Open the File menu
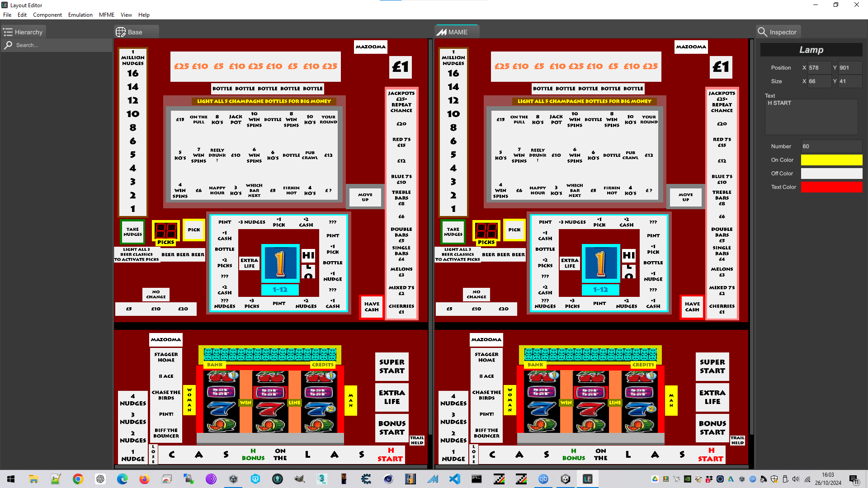Viewport: 868px width, 488px height. (x=7, y=15)
